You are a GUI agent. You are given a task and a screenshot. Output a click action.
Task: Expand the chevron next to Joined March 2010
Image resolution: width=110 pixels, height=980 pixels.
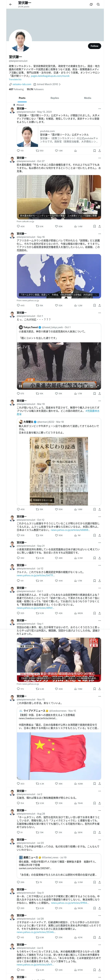point(59,84)
